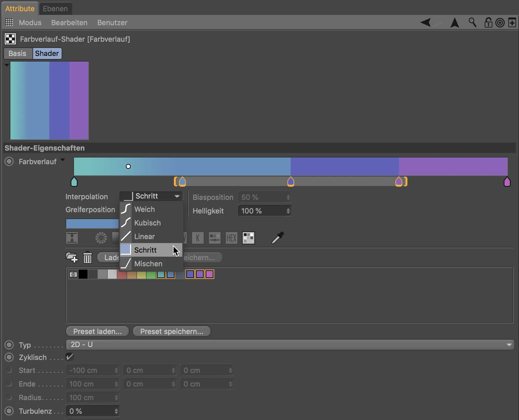The width and height of the screenshot is (519, 420).
Task: Show the color swatches grid icon
Action: 248,238
